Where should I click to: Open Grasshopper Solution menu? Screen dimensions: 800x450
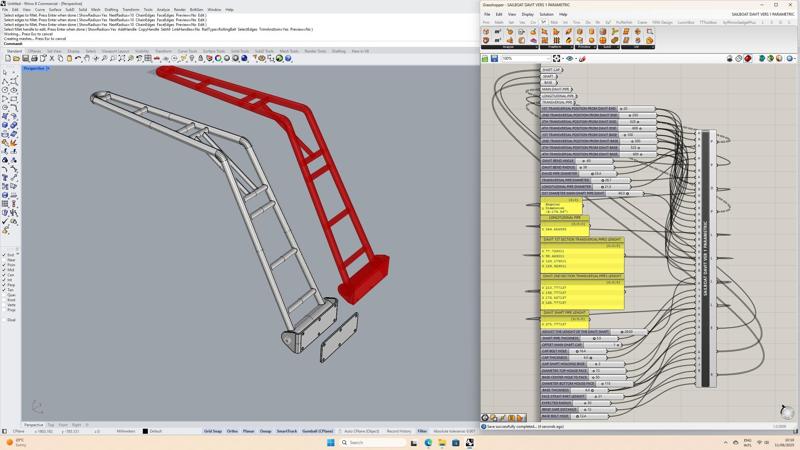tap(546, 14)
